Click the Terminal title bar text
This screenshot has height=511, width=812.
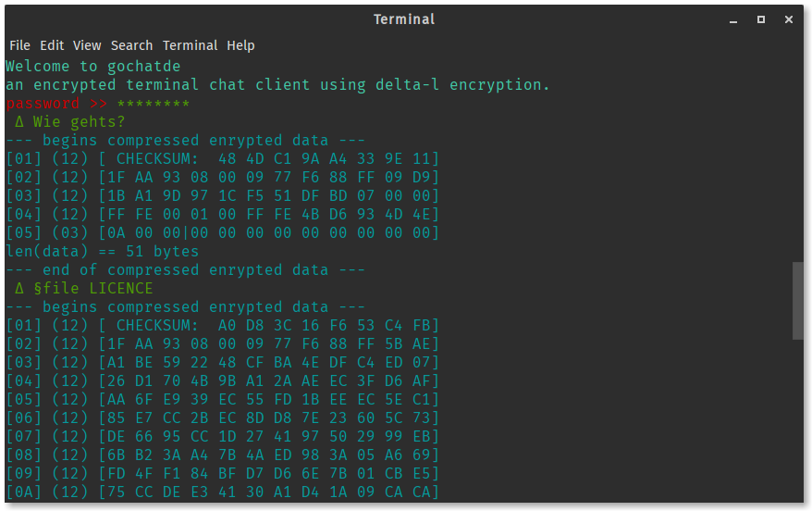[404, 19]
